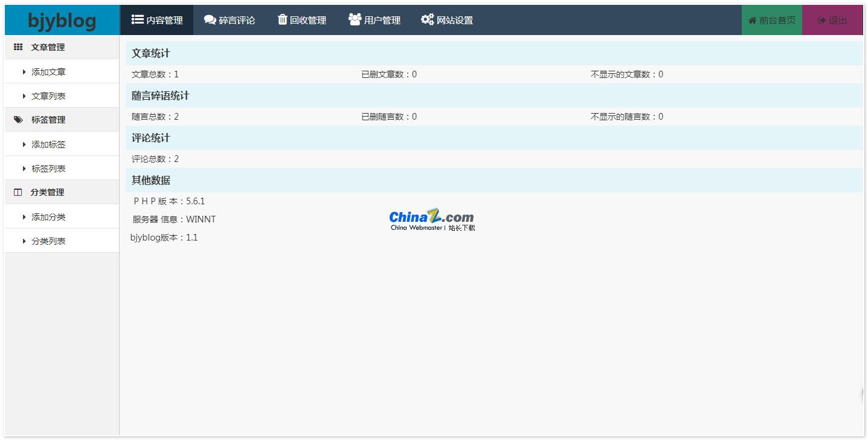
Task: Expand the 添加文章 sidebar arrow
Action: coord(25,71)
